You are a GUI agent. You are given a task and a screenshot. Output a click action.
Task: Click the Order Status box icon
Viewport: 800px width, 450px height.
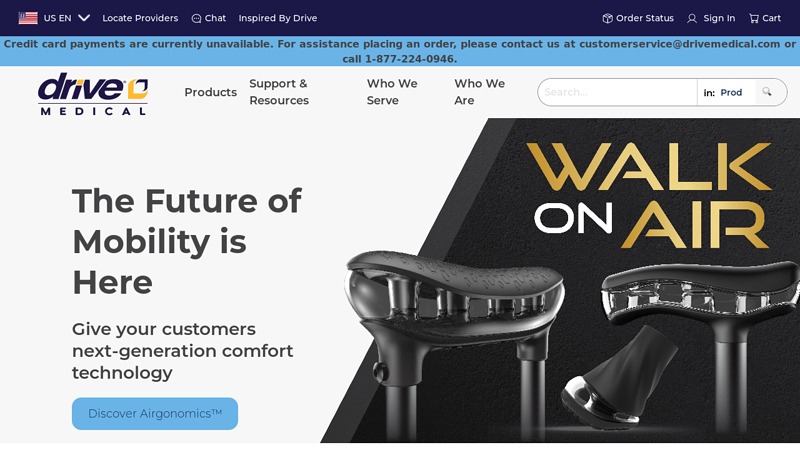tap(607, 18)
